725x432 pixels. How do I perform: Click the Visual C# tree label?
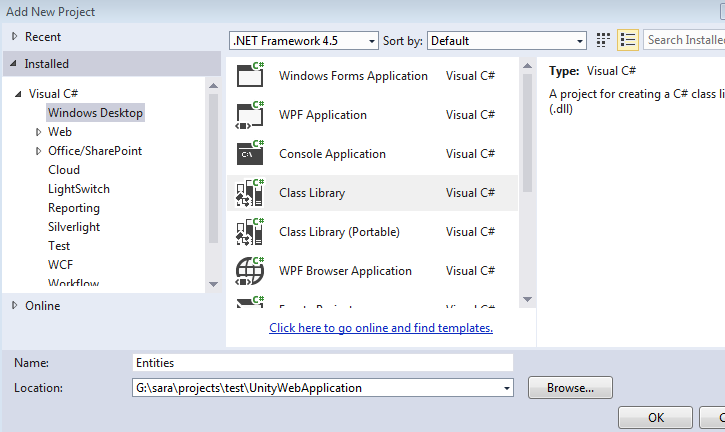click(x=53, y=93)
